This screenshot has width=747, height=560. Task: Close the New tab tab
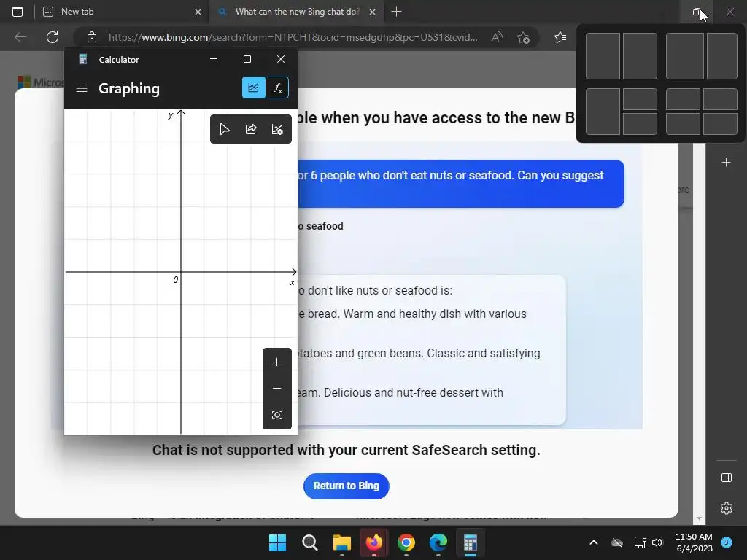pyautogui.click(x=198, y=12)
